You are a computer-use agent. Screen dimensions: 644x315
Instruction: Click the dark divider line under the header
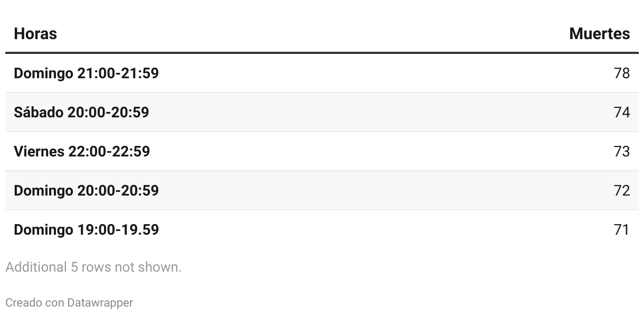tap(322, 53)
